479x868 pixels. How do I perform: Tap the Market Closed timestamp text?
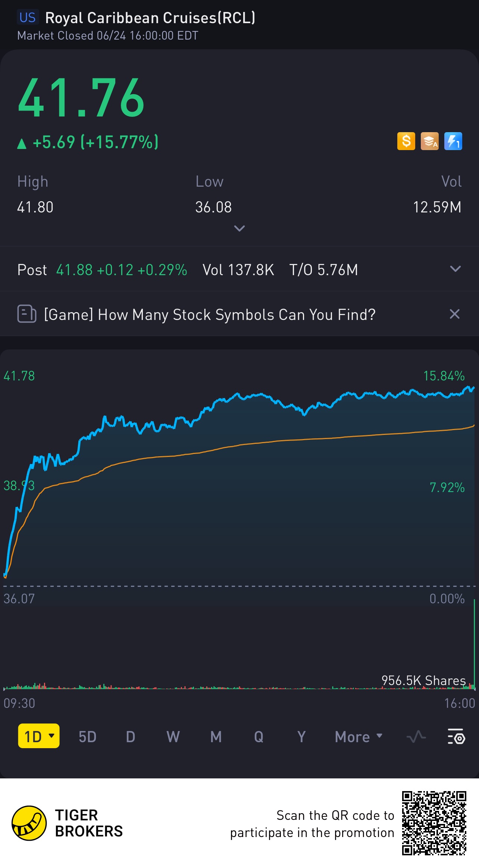[x=108, y=36]
